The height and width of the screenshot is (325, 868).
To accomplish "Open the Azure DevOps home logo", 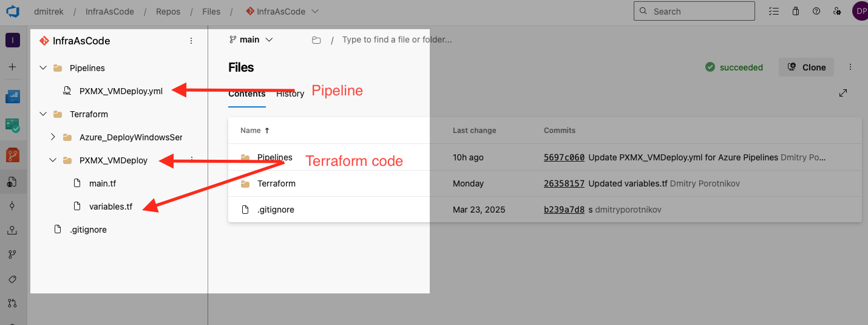I will [13, 12].
